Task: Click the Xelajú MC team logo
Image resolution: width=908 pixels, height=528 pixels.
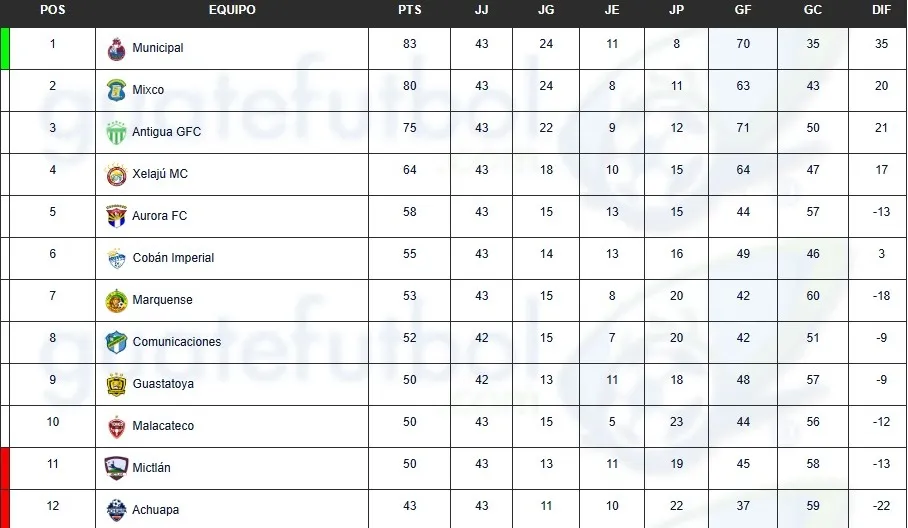Action: [x=117, y=174]
